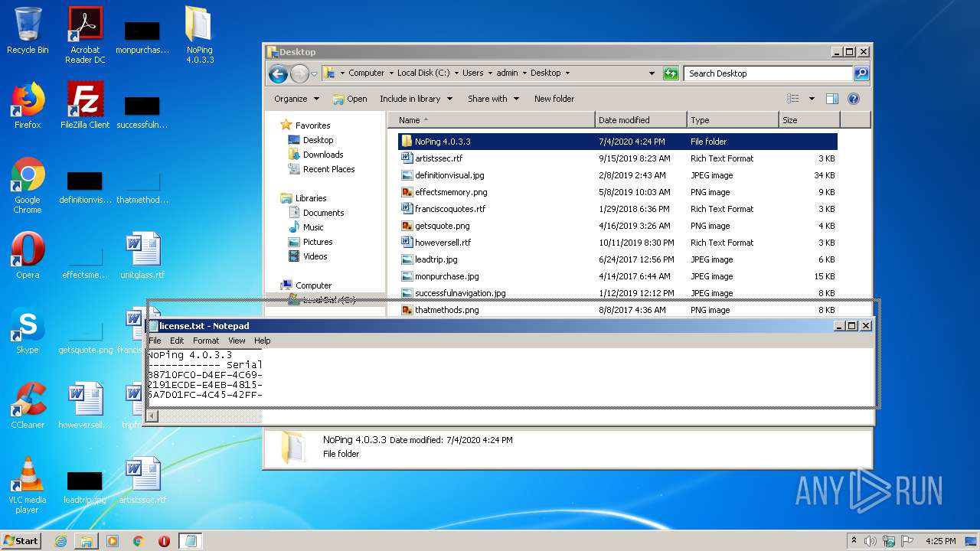Launch Acrobat Reader DC shortcut
Viewport: 980px width, 551px height.
point(85,34)
